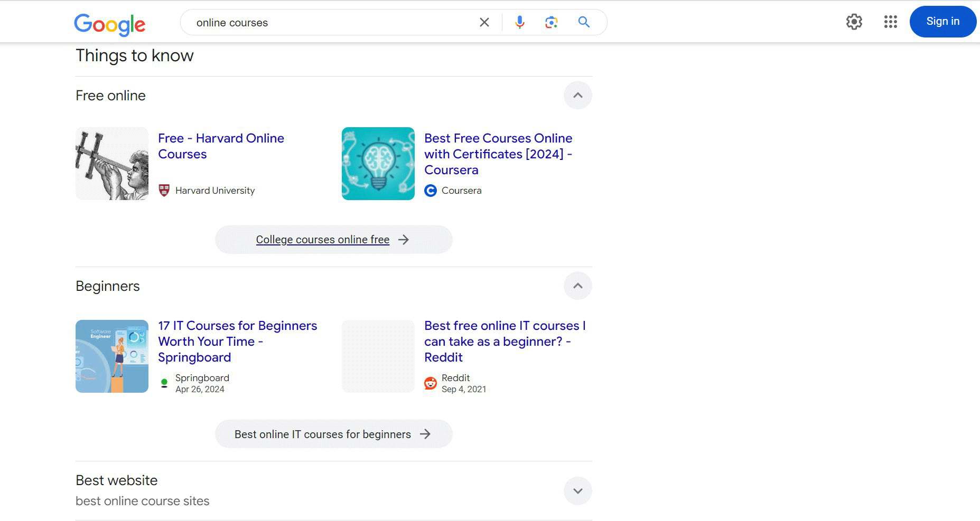The height and width of the screenshot is (521, 980).
Task: Clear the search box text
Action: coord(484,22)
